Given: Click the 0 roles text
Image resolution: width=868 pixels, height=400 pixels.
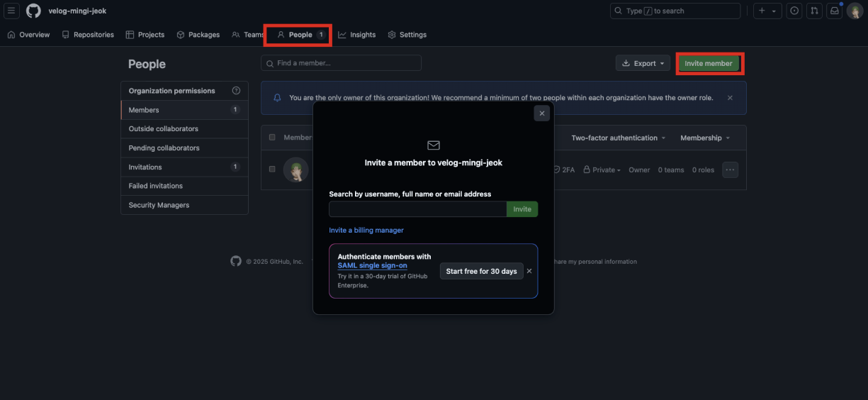Looking at the screenshot, I should (x=704, y=170).
